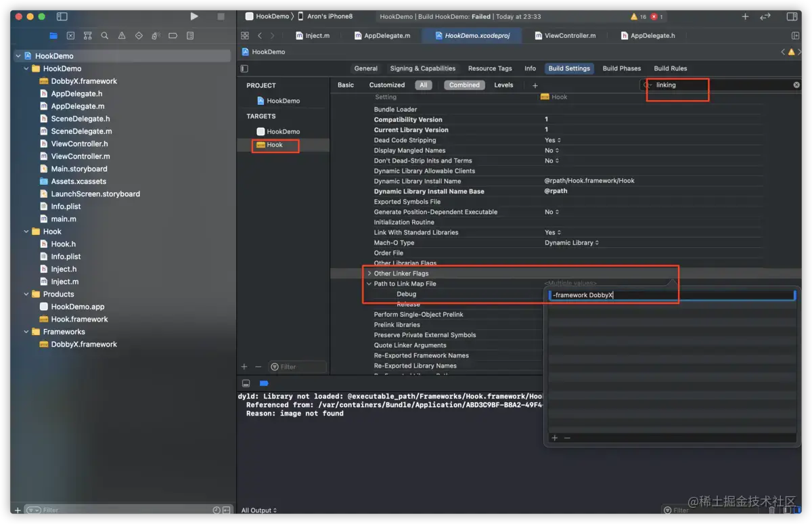This screenshot has width=812, height=524.
Task: Open the Project navigator folder icon
Action: (53, 36)
